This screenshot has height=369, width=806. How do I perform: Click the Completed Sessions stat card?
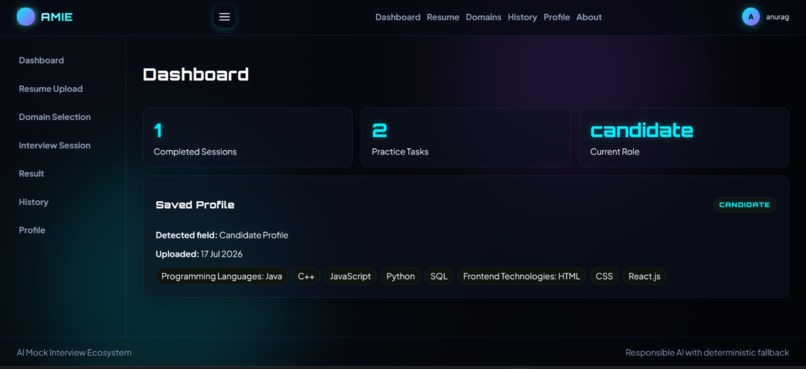pos(248,137)
